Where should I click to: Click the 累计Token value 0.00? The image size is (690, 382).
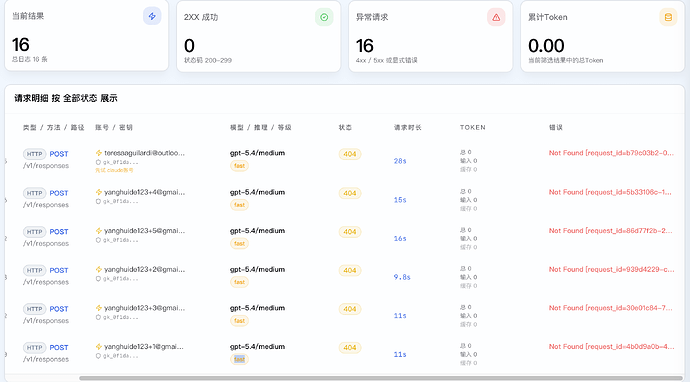point(546,46)
